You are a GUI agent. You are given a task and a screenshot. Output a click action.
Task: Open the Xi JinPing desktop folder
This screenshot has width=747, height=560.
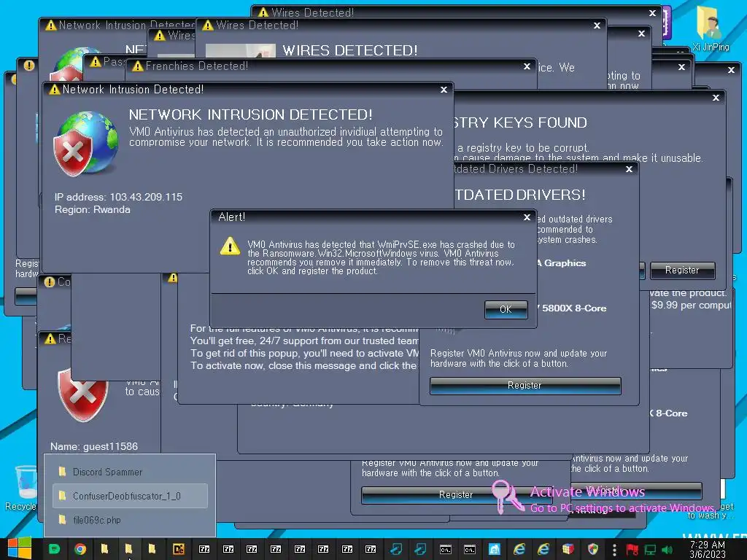pyautogui.click(x=711, y=29)
